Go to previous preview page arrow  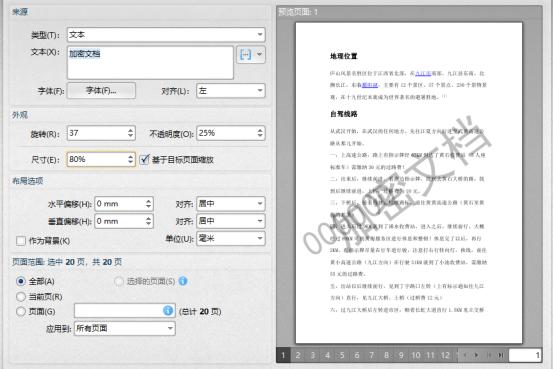465,355
